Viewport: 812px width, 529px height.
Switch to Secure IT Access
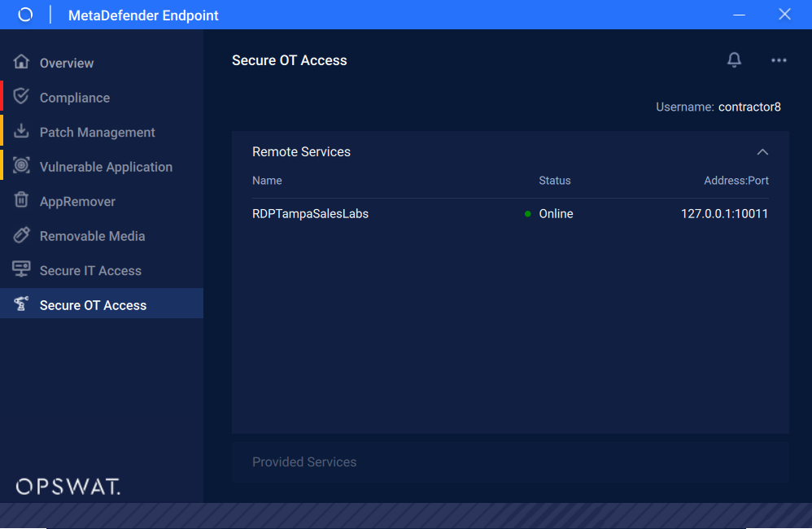(102, 270)
